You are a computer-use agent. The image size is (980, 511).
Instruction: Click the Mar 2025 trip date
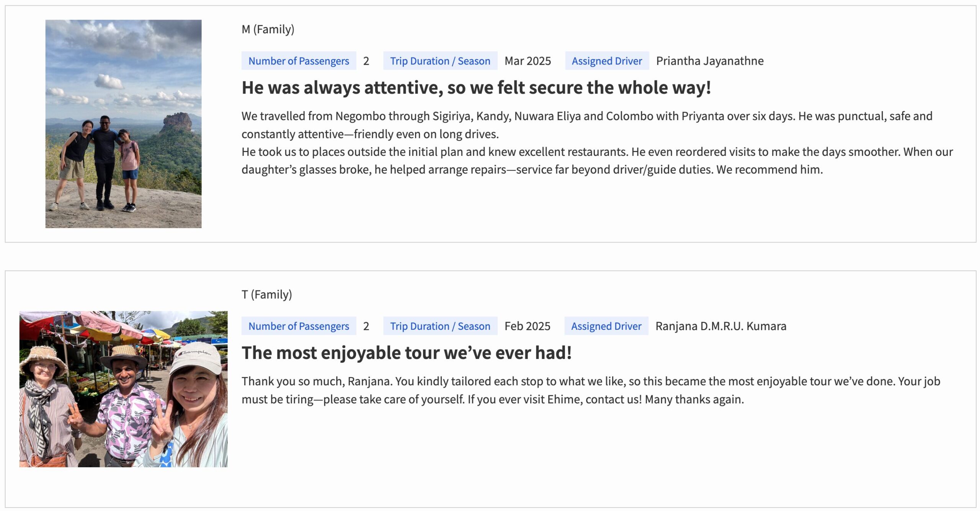click(528, 61)
